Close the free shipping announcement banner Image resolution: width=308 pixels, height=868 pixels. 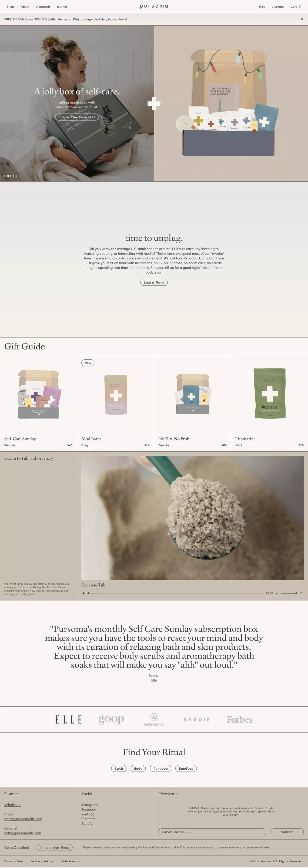(x=302, y=19)
